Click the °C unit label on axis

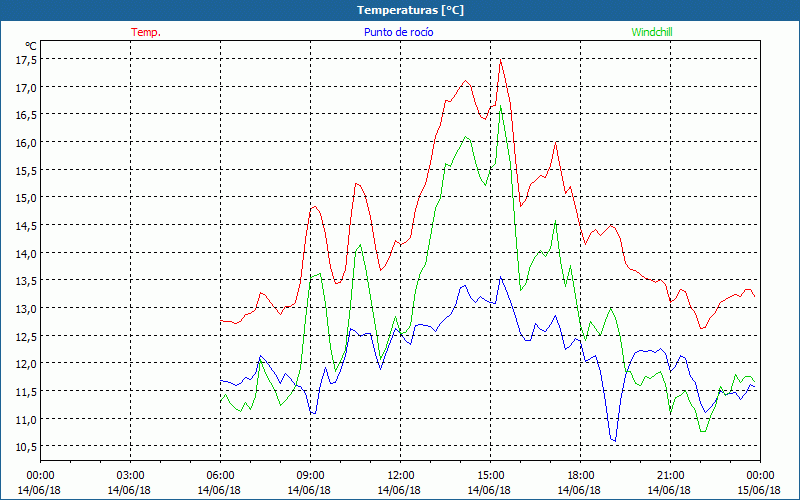[31, 46]
